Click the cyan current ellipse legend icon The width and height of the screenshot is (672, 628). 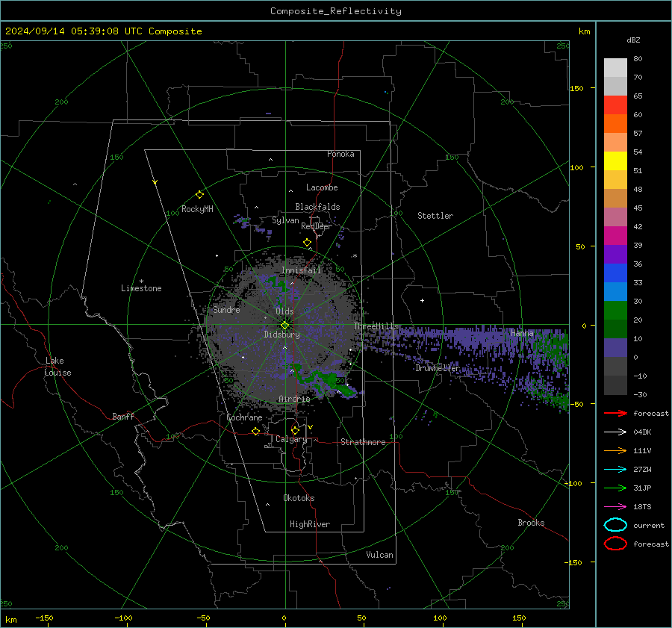(615, 525)
